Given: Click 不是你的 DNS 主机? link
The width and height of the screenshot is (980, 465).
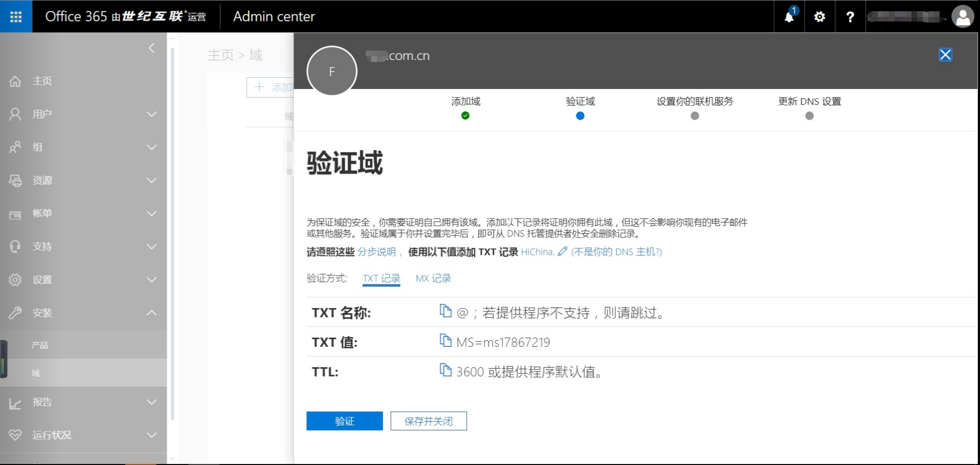Looking at the screenshot, I should click(x=616, y=252).
